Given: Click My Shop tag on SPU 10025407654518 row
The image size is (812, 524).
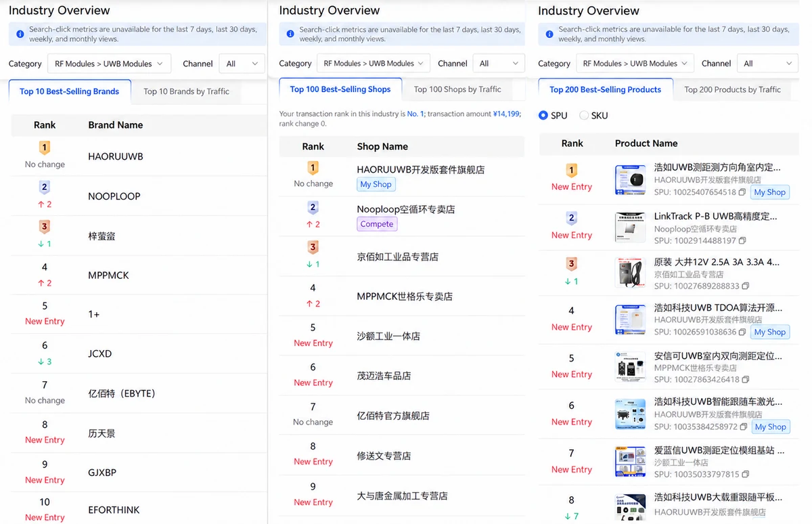Looking at the screenshot, I should click(770, 192).
